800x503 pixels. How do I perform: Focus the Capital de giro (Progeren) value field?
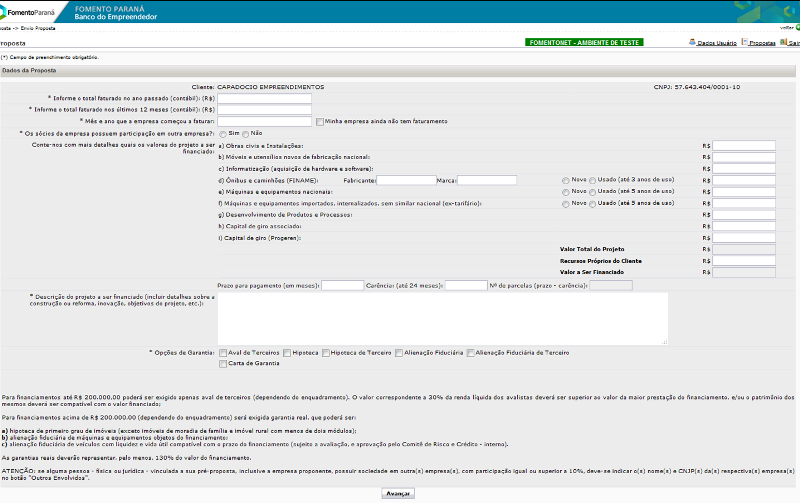click(744, 238)
